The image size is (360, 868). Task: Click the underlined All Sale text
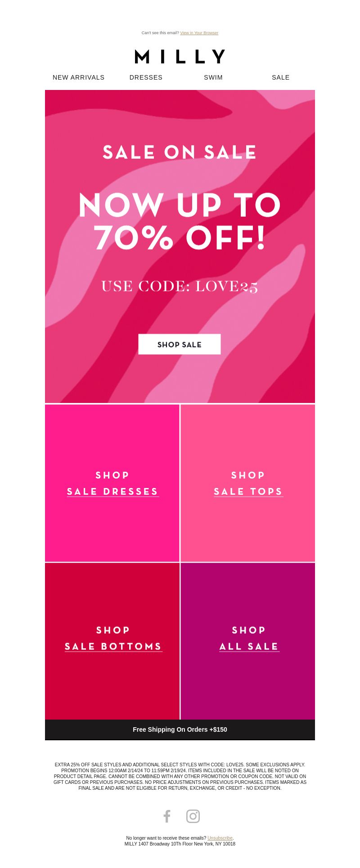(x=249, y=647)
